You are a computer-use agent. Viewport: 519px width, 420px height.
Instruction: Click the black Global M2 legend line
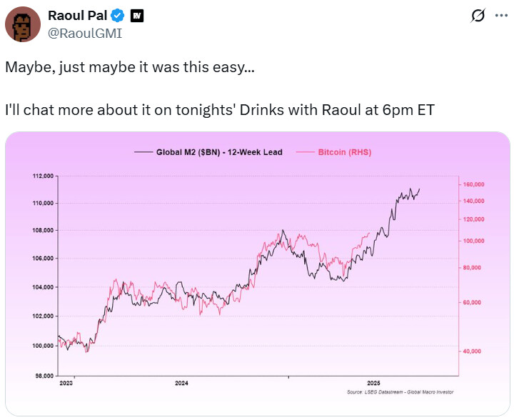143,152
